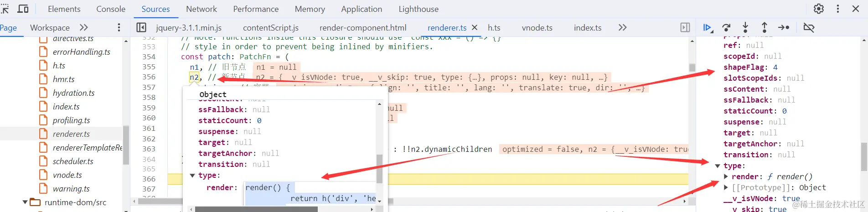This screenshot has height=212, width=868.
Task: Step into next function call
Action: (x=745, y=27)
